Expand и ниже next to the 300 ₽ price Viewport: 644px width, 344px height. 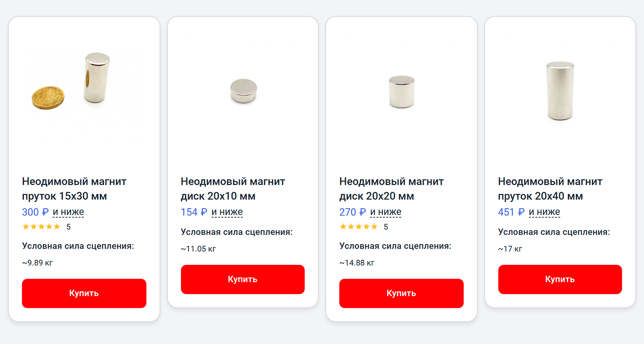click(x=68, y=212)
